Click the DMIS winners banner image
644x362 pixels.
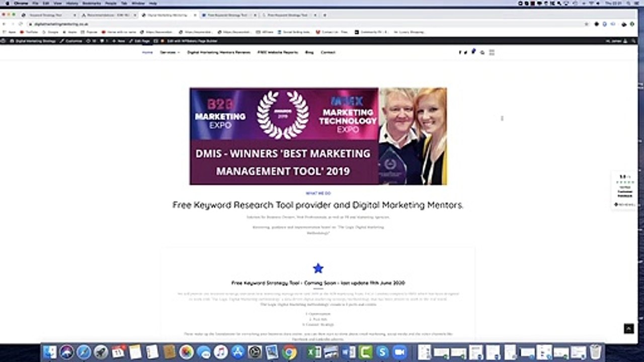pyautogui.click(x=318, y=136)
